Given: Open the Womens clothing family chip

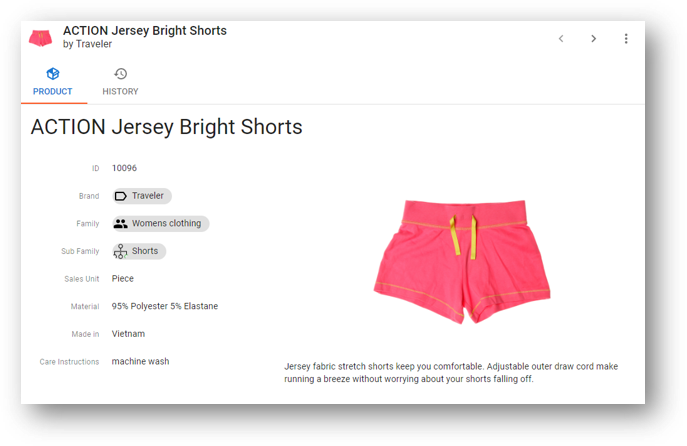Looking at the screenshot, I should (x=161, y=223).
